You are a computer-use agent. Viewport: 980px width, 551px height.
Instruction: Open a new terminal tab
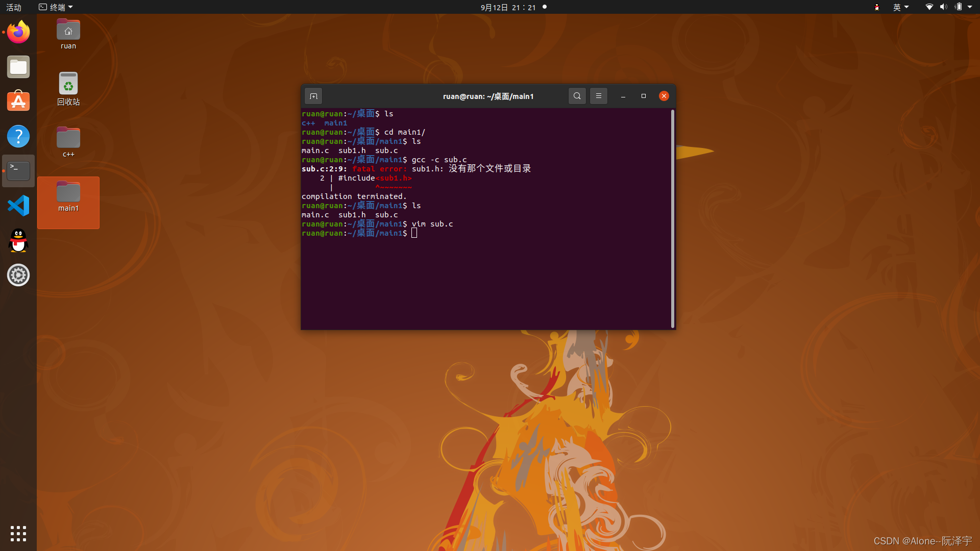tap(313, 96)
